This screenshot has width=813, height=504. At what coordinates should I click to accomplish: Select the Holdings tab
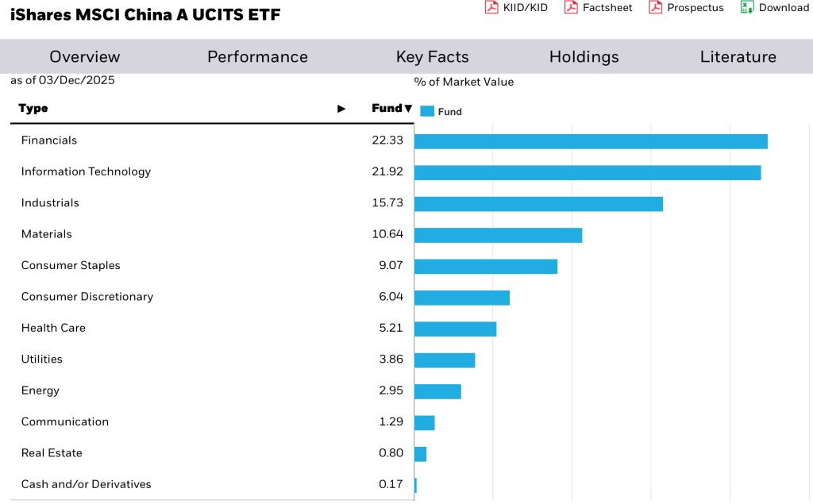[x=584, y=57]
